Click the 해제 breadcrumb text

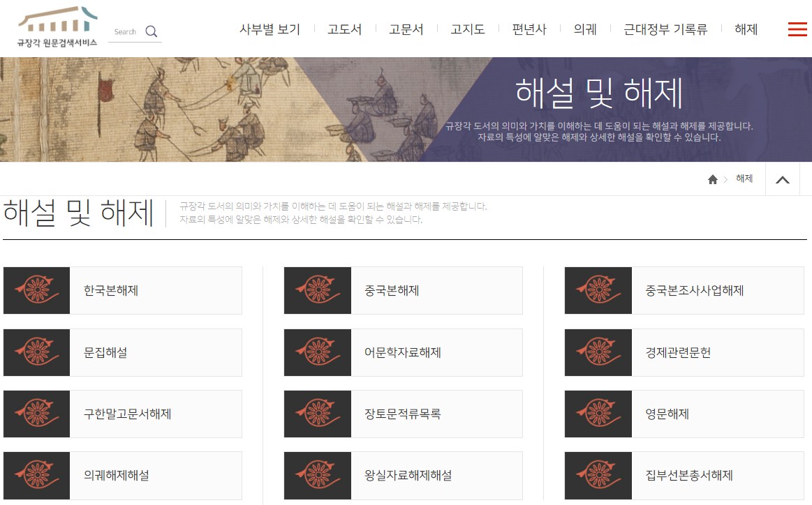tap(744, 179)
